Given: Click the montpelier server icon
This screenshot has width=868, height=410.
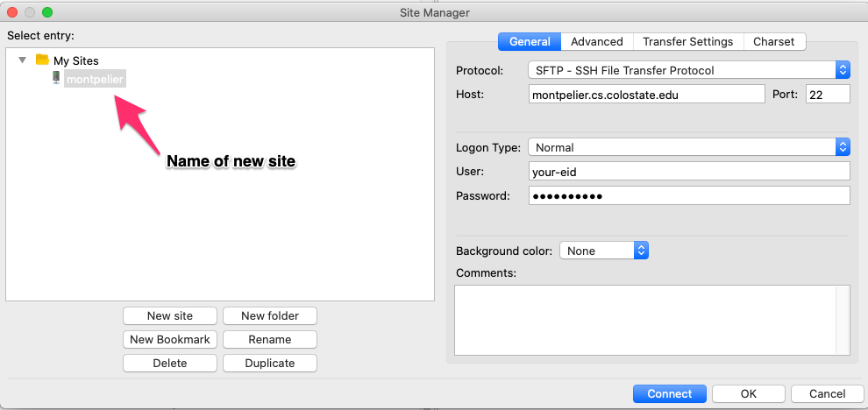Looking at the screenshot, I should click(56, 79).
